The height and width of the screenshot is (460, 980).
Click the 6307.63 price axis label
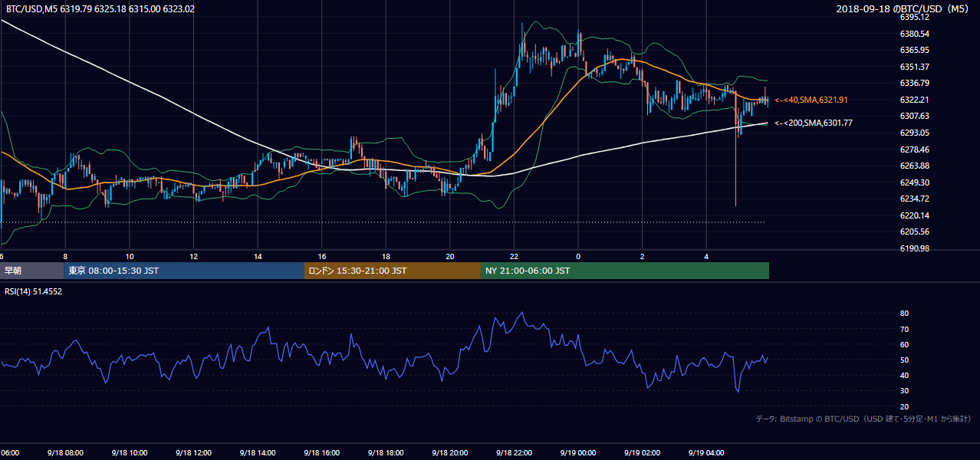coord(914,116)
